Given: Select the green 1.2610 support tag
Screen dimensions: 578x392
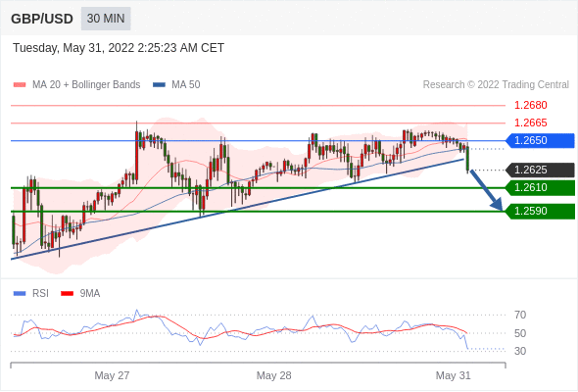Looking at the screenshot, I should coord(540,188).
